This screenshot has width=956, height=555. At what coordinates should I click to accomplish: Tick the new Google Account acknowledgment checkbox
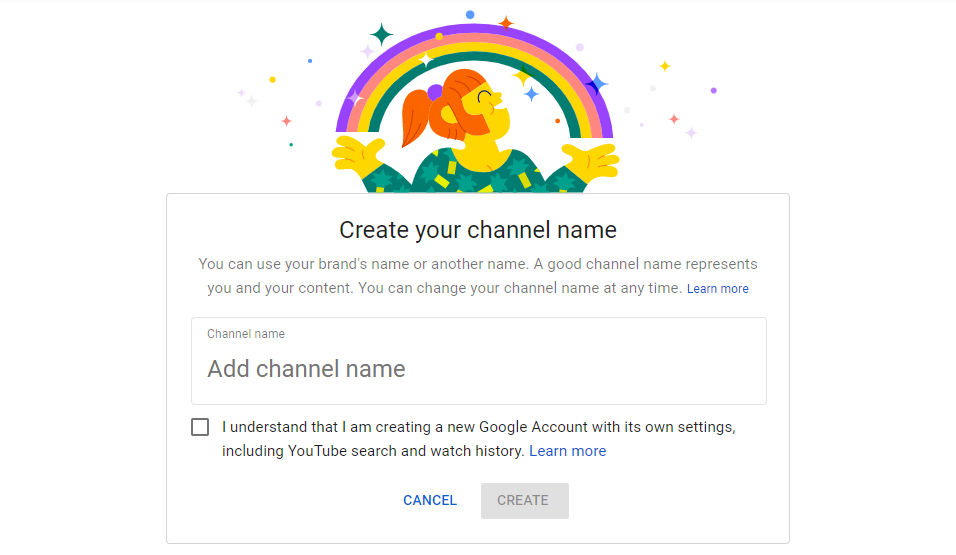point(200,427)
